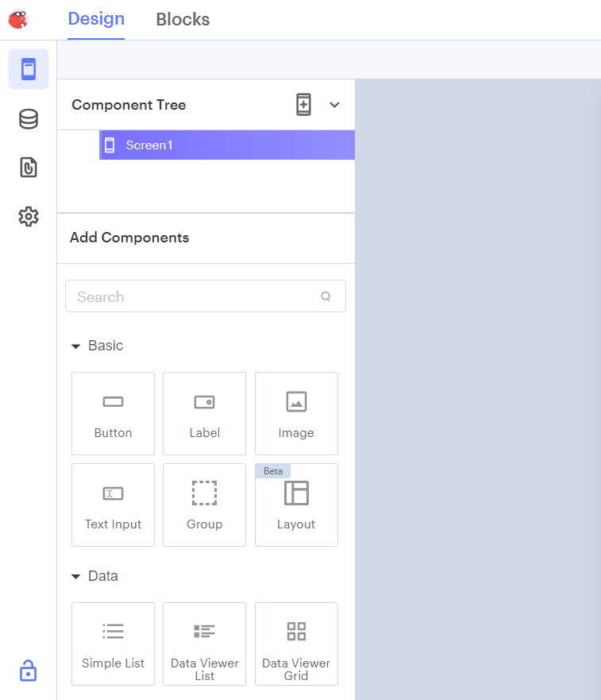Open the Settings gear sidebar icon

(x=29, y=216)
